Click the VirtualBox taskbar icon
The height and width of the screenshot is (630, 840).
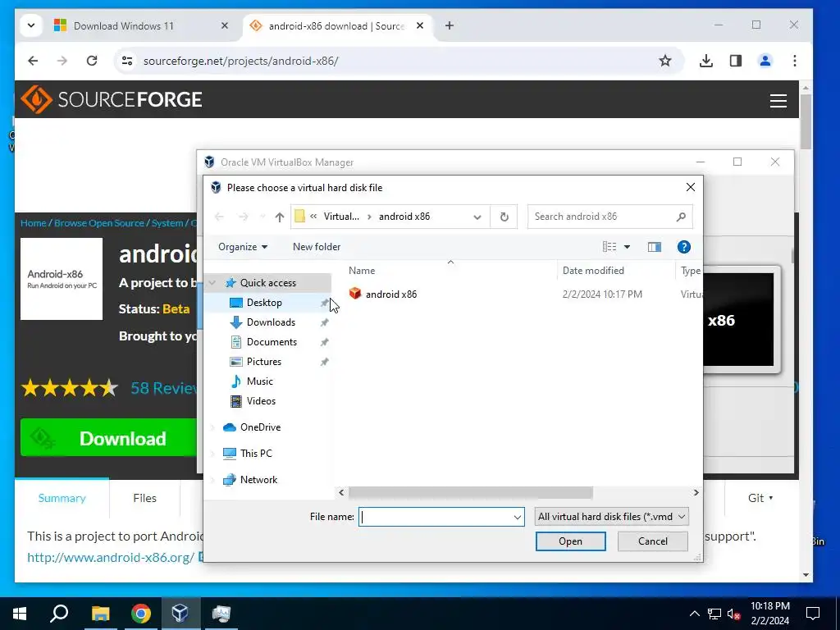pos(180,614)
